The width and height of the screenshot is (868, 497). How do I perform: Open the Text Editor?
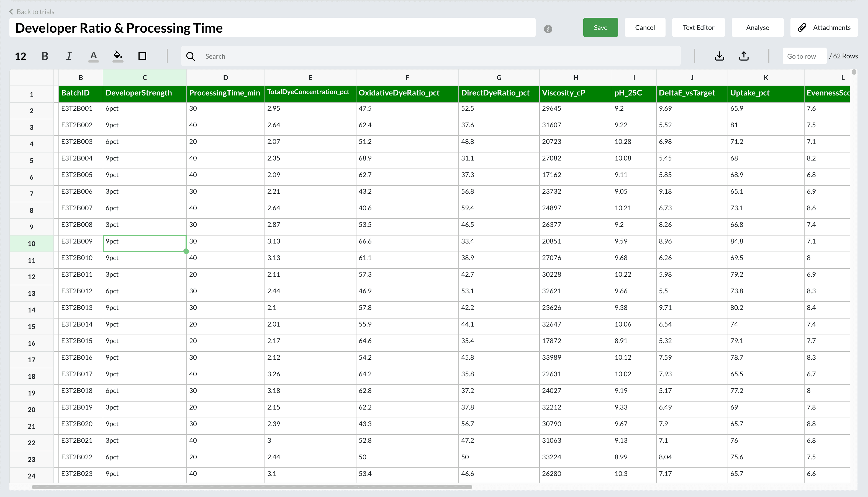pos(698,27)
